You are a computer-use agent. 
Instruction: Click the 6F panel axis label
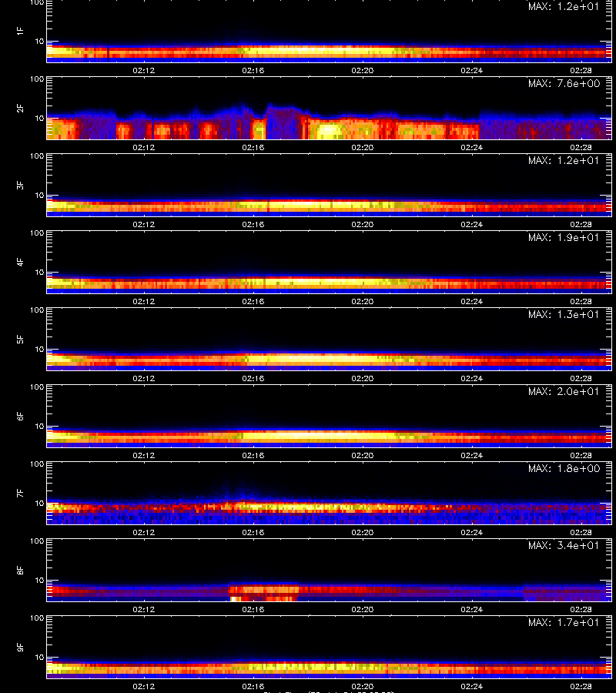pos(20,416)
